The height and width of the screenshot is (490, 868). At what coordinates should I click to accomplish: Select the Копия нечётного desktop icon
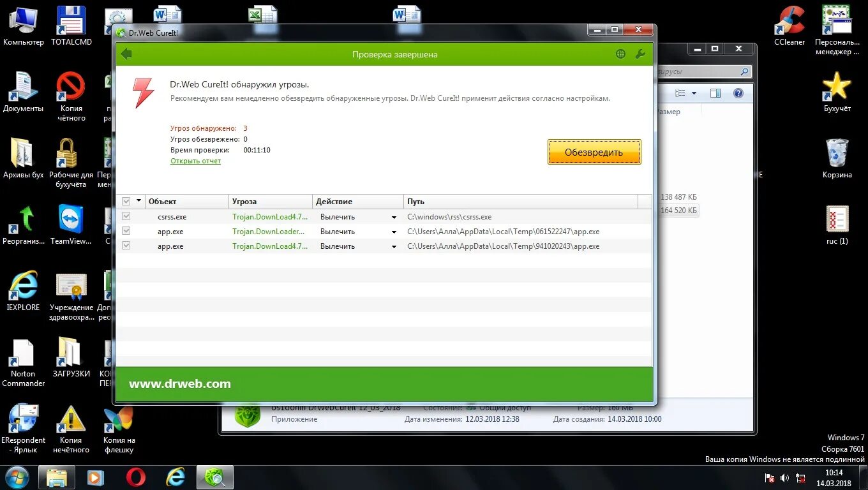click(x=71, y=429)
